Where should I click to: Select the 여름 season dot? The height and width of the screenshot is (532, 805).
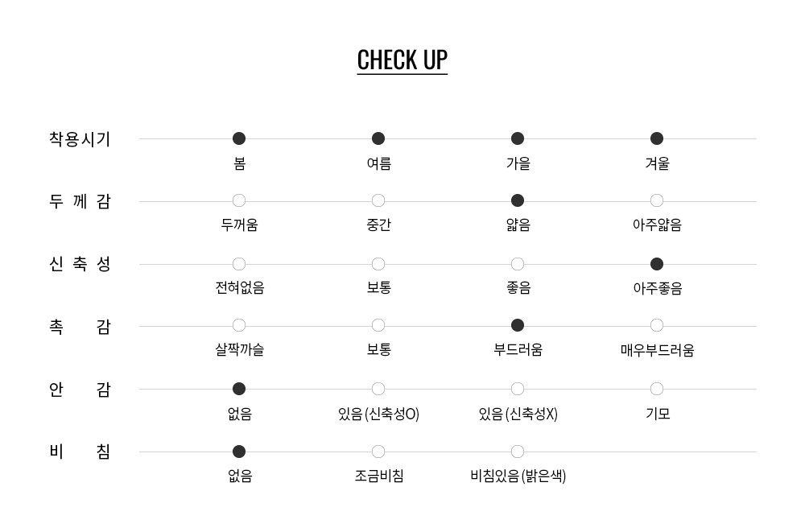tap(378, 138)
